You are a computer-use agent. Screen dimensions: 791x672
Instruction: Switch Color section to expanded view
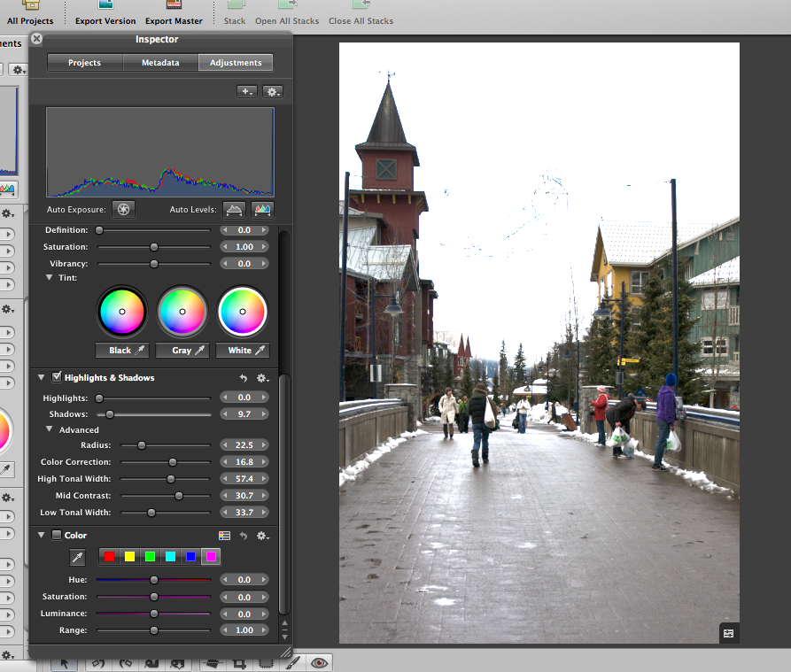(x=224, y=536)
